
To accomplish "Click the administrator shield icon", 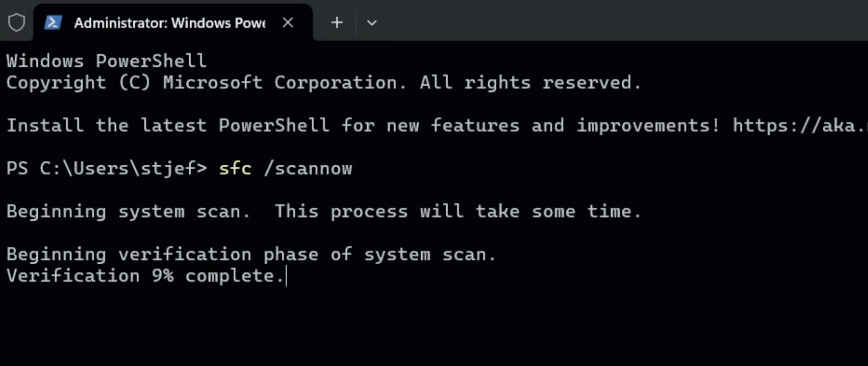I will pyautogui.click(x=16, y=23).
